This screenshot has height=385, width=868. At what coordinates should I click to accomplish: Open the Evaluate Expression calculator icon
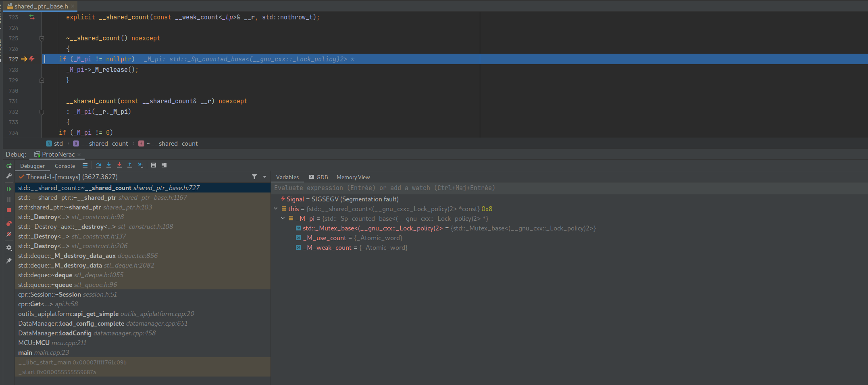154,165
